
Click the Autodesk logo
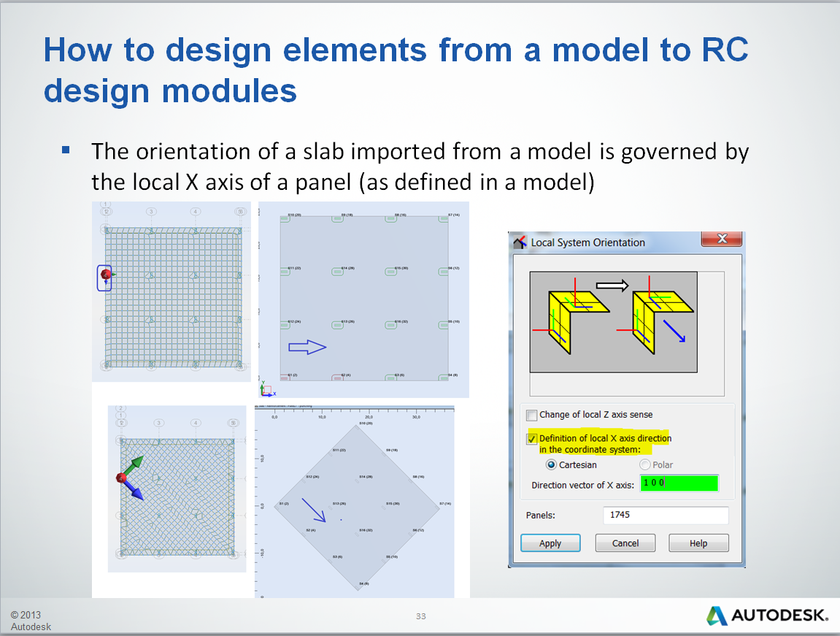767,615
